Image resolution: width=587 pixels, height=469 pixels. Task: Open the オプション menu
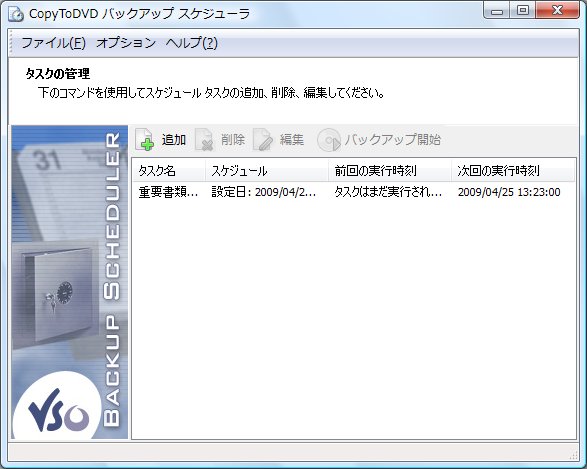(126, 43)
